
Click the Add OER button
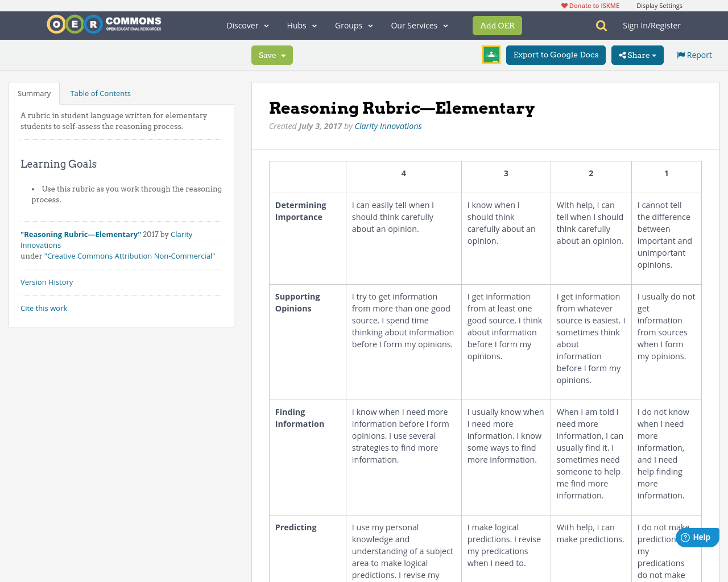click(x=497, y=26)
